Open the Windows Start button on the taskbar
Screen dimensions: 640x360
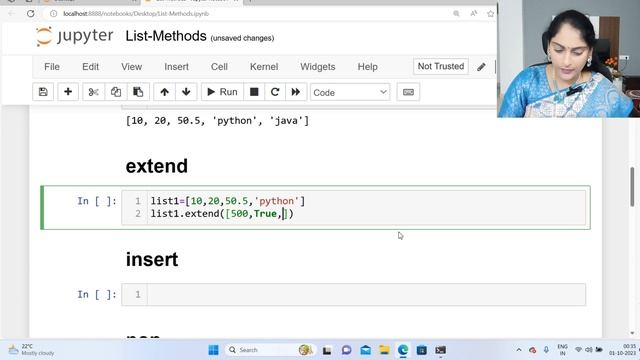pos(213,350)
